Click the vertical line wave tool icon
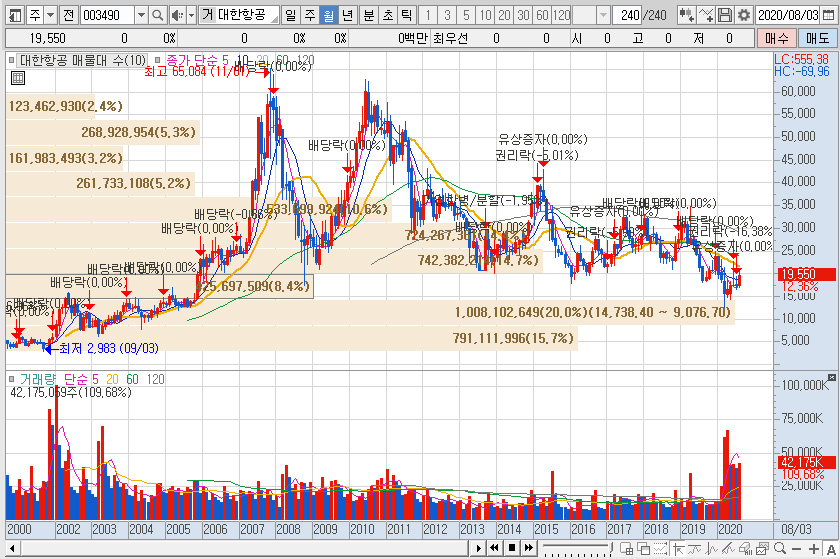 tap(711, 548)
